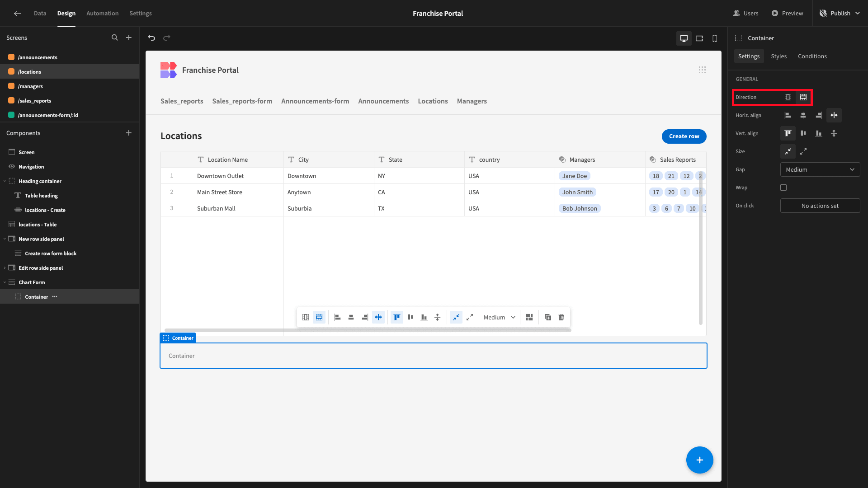Click duplicate icon in floating toolbar
This screenshot has width=868, height=488.
coord(548,317)
